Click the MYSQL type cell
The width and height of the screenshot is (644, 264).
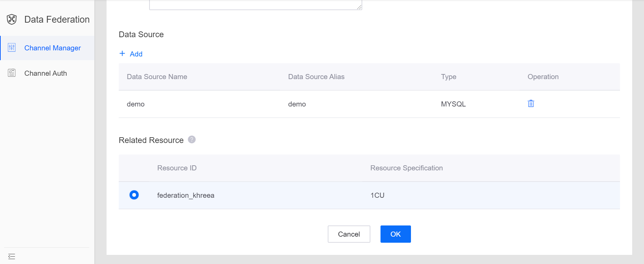[453, 104]
